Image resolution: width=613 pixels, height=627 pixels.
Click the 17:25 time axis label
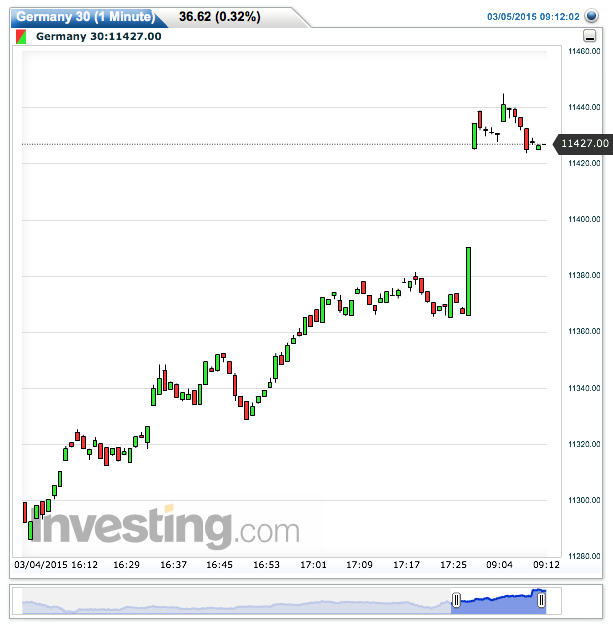(453, 565)
